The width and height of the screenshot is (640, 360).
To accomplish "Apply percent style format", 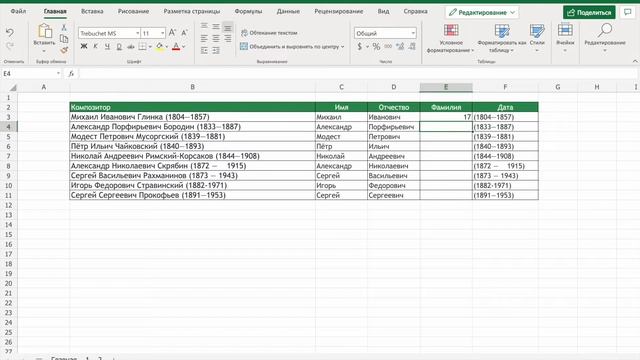I will (376, 47).
